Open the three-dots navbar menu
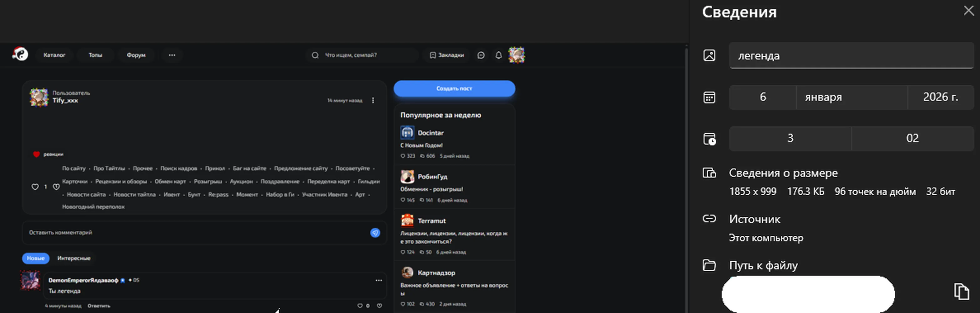980x313 pixels. 172,55
